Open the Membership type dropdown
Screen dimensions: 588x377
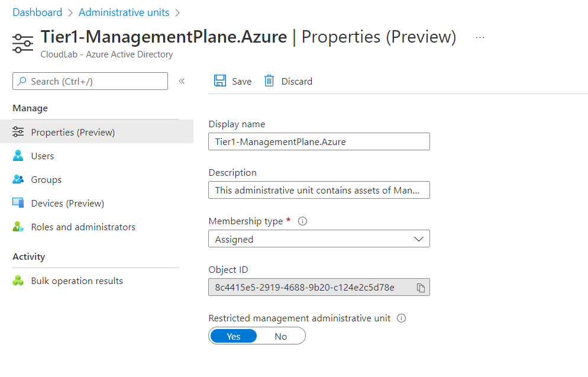(319, 239)
